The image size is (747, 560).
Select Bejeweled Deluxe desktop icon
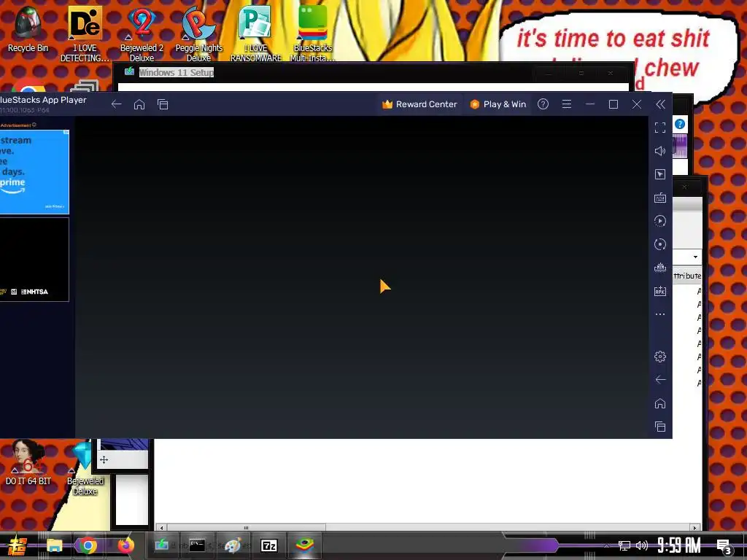[x=85, y=469]
